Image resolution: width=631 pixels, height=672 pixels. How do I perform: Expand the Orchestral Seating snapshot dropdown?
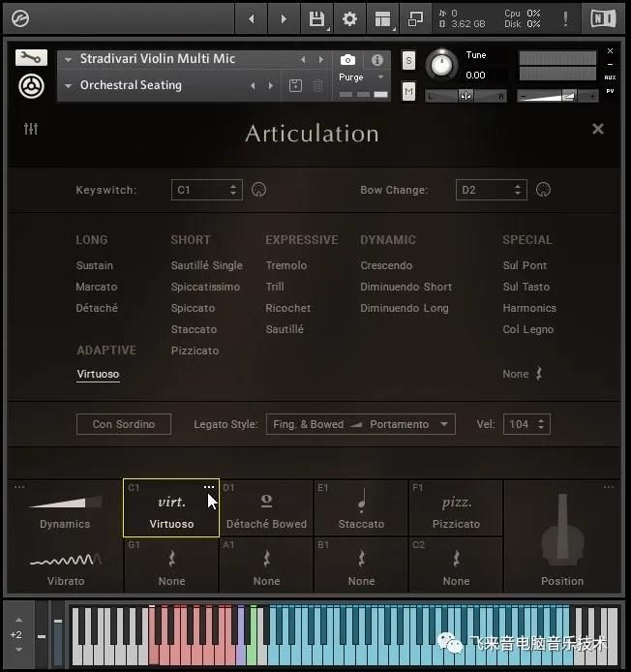[x=68, y=86]
